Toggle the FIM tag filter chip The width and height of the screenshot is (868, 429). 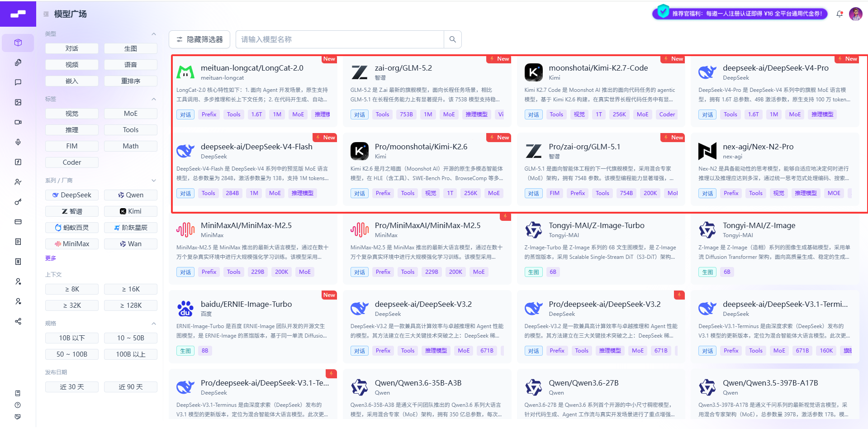[72, 146]
